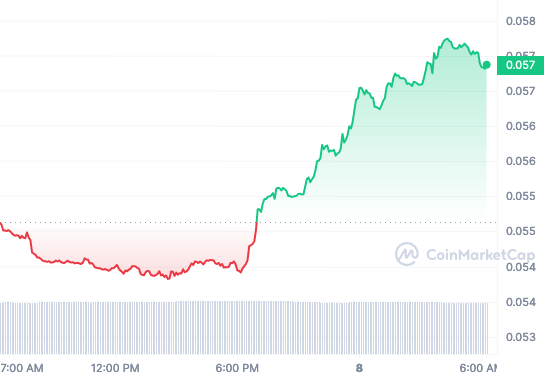Click where line turns from red to green
The width and height of the screenshot is (545, 380).
[257, 222]
